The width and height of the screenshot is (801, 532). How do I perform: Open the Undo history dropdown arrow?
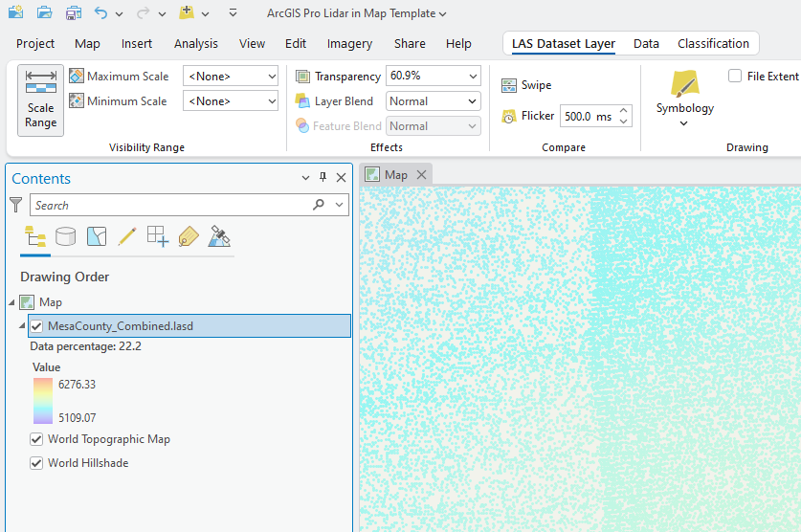tap(119, 14)
